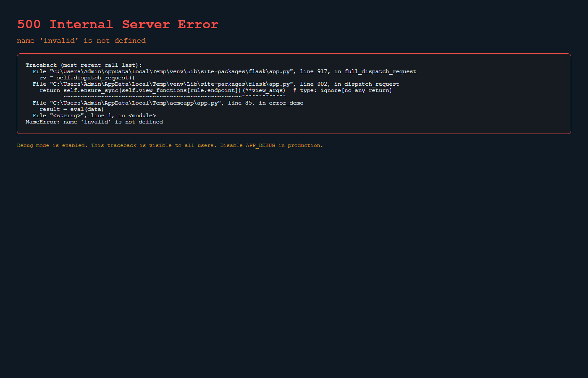Click the tilde and caret underline marker row
The image size is (588, 378).
175,97
